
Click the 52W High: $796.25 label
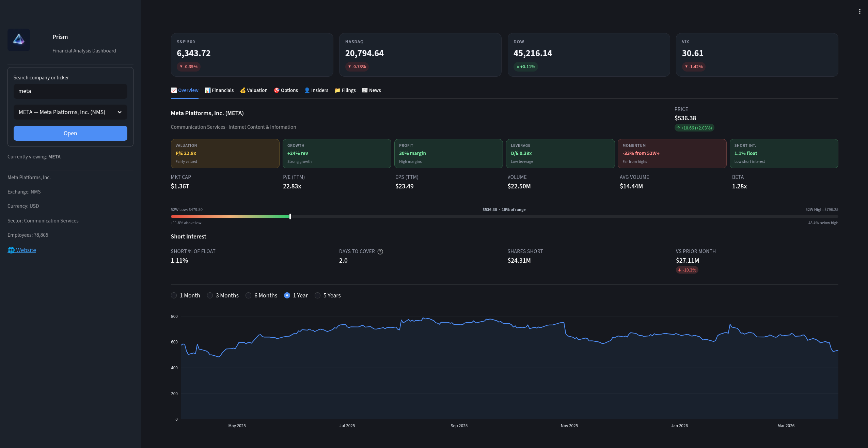pos(822,210)
